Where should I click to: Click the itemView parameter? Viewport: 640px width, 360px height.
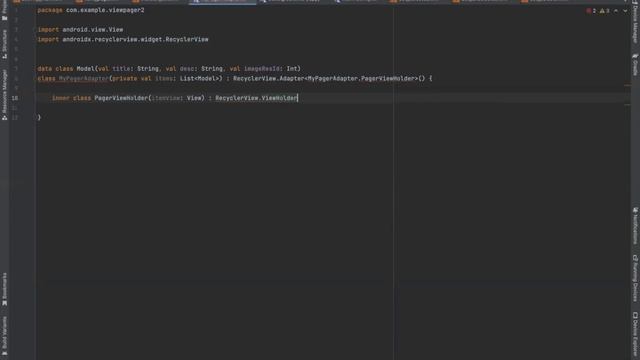(x=166, y=98)
